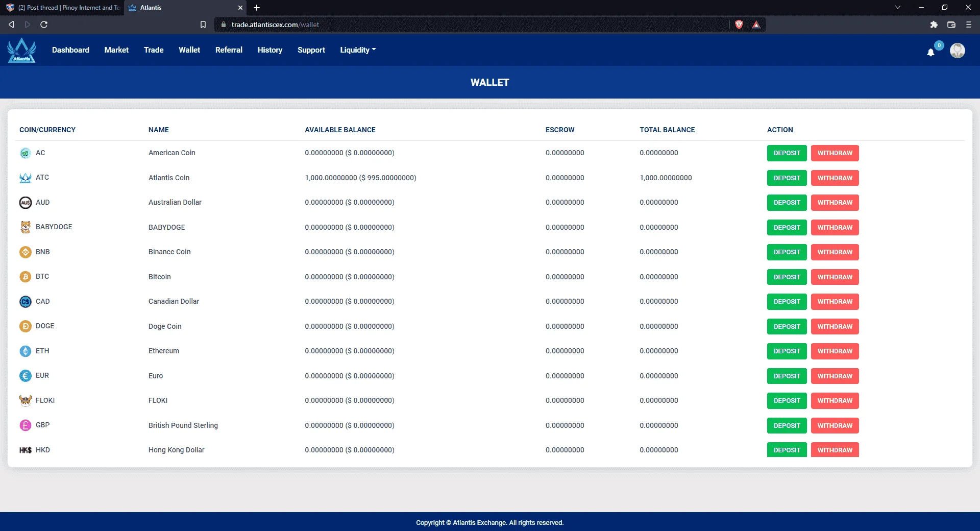The image size is (980, 531).
Task: Deposit Doge Coin
Action: click(787, 327)
